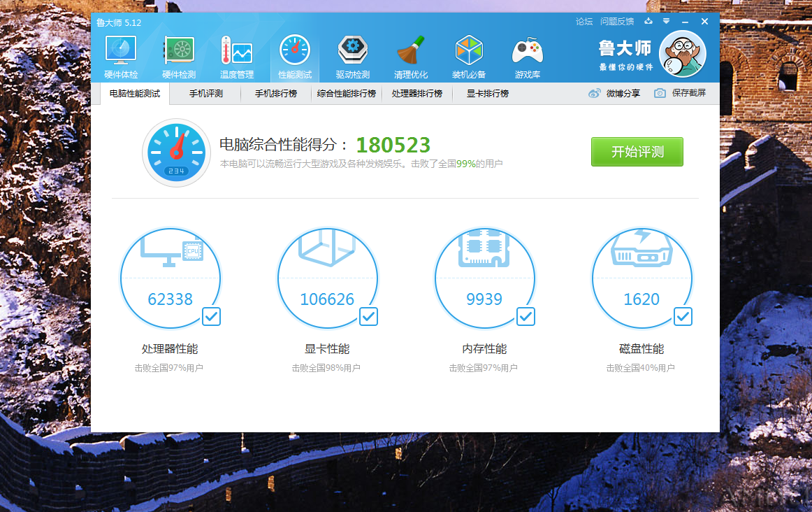Open the 游戏库 game library controller icon
This screenshot has height=512, width=812.
coord(527,50)
